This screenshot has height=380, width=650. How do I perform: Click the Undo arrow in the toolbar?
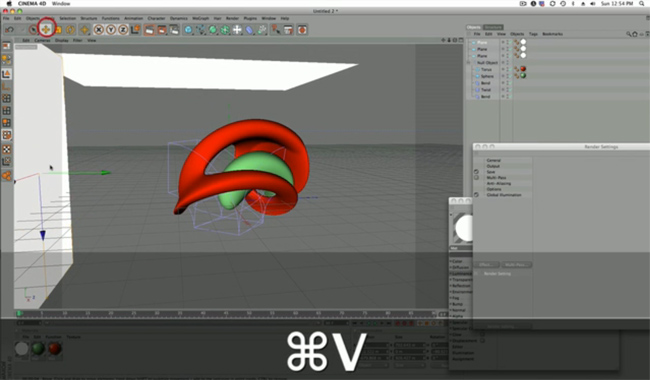(9, 29)
